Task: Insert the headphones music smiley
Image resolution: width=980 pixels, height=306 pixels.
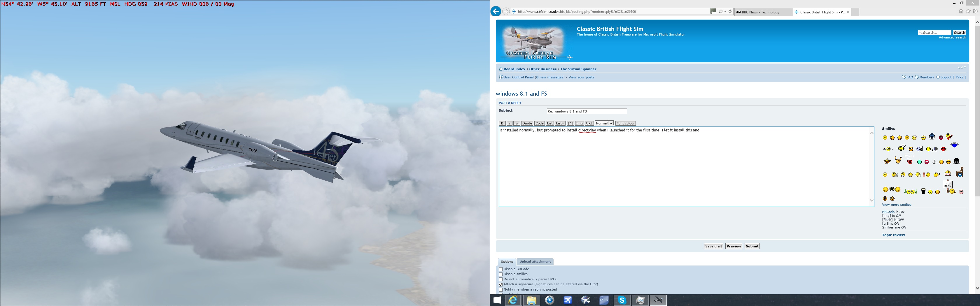Action: coord(902,147)
